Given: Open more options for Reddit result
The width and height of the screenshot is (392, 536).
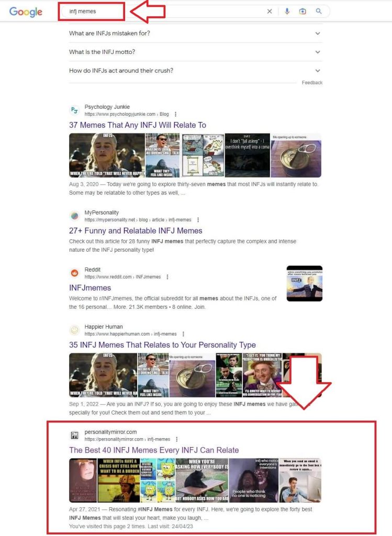Looking at the screenshot, I should pyautogui.click(x=167, y=277).
